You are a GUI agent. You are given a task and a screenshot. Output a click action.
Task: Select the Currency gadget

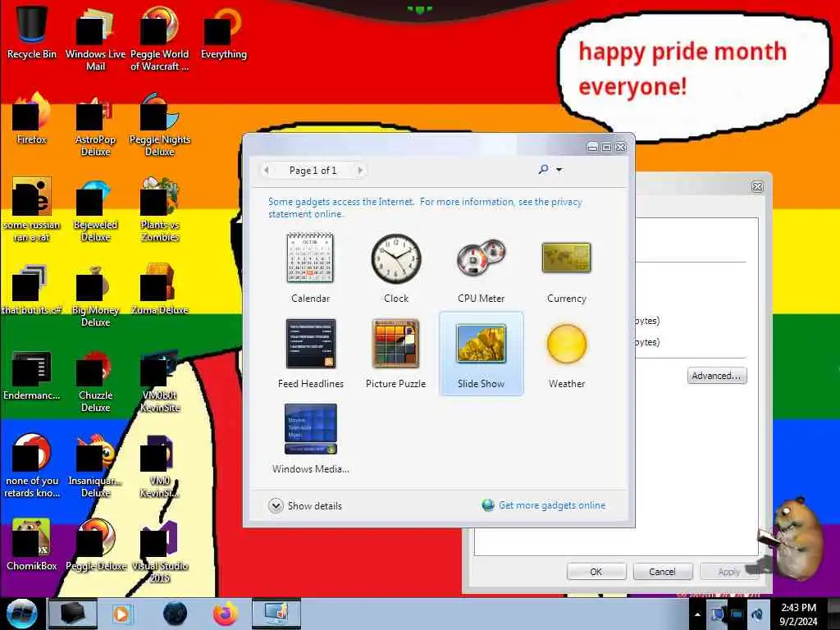[x=566, y=268]
